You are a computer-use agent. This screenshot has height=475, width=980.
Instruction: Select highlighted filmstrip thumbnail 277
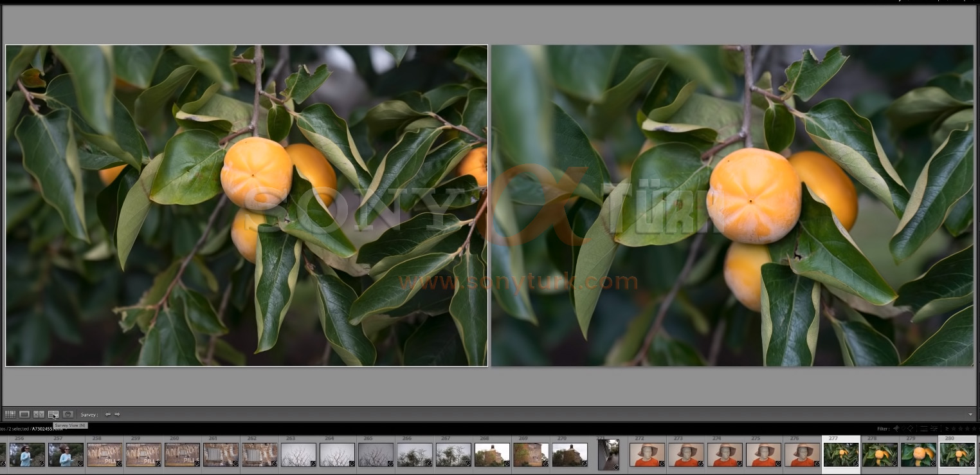point(841,455)
